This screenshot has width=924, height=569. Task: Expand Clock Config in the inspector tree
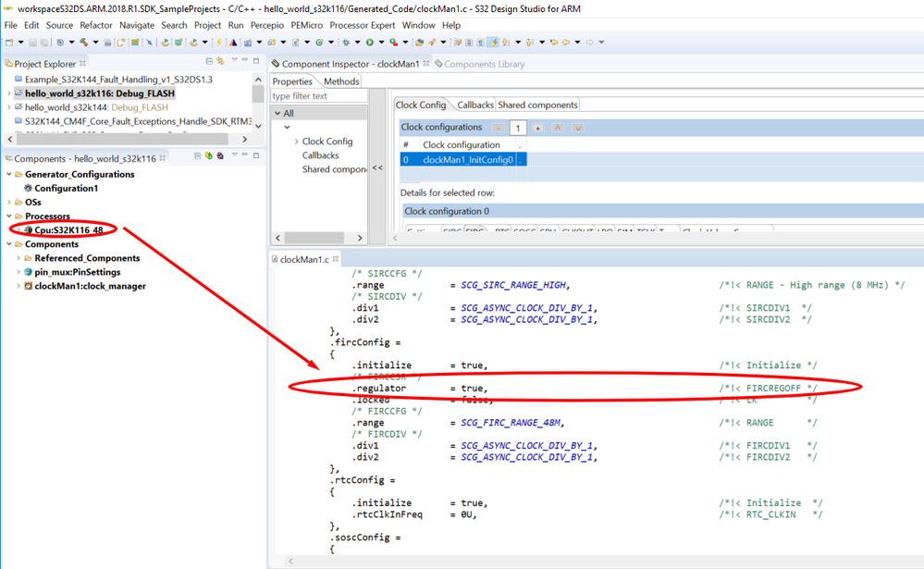[x=296, y=142]
